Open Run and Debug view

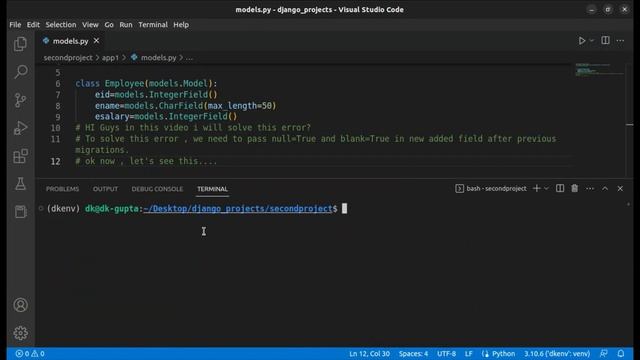click(20, 128)
